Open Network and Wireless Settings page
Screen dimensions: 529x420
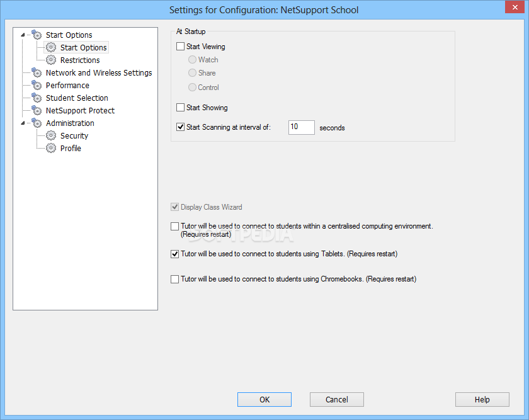click(x=99, y=72)
